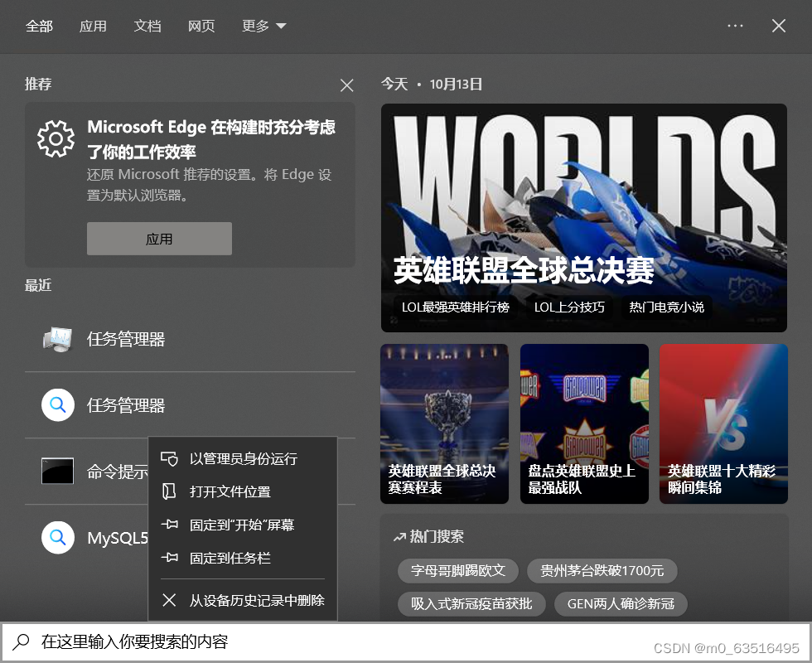Choose 以管理员身份运行 from context menu
This screenshot has height=663, width=812.
(x=243, y=459)
